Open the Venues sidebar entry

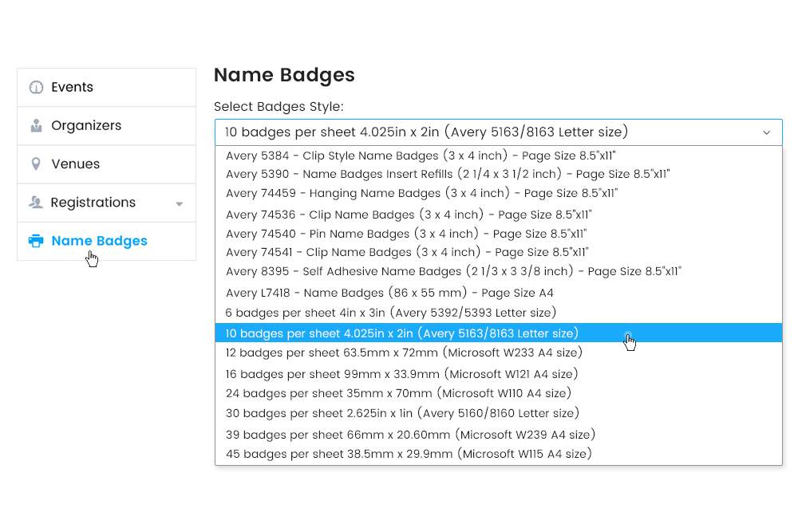click(73, 164)
